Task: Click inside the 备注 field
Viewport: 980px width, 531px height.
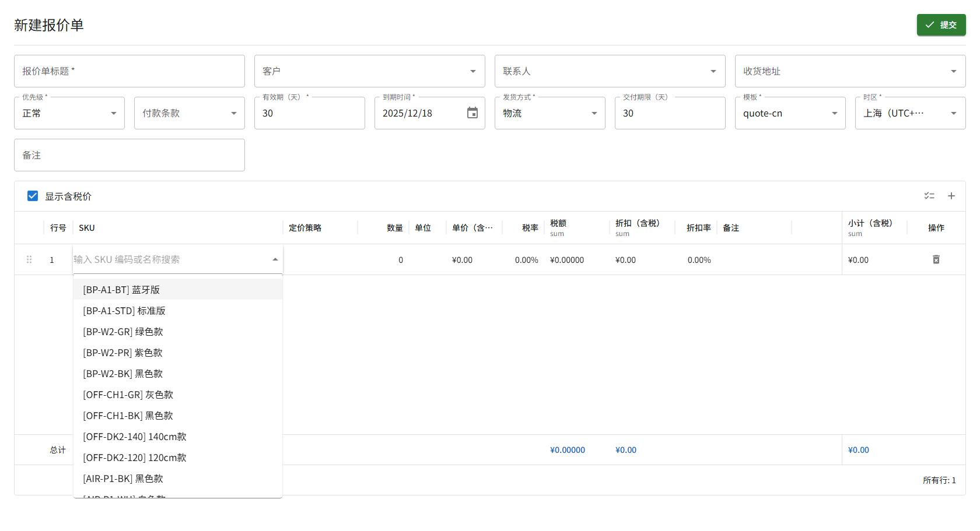Action: [129, 155]
